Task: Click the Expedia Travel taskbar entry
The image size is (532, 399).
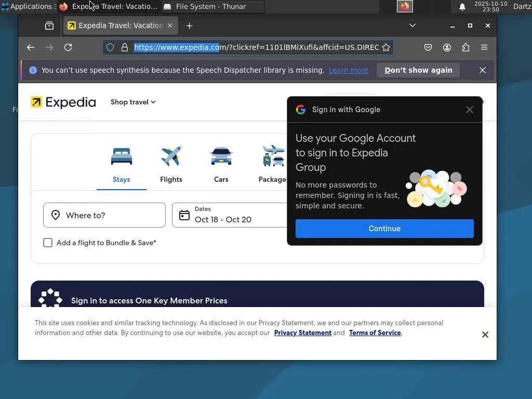Action: click(x=109, y=6)
